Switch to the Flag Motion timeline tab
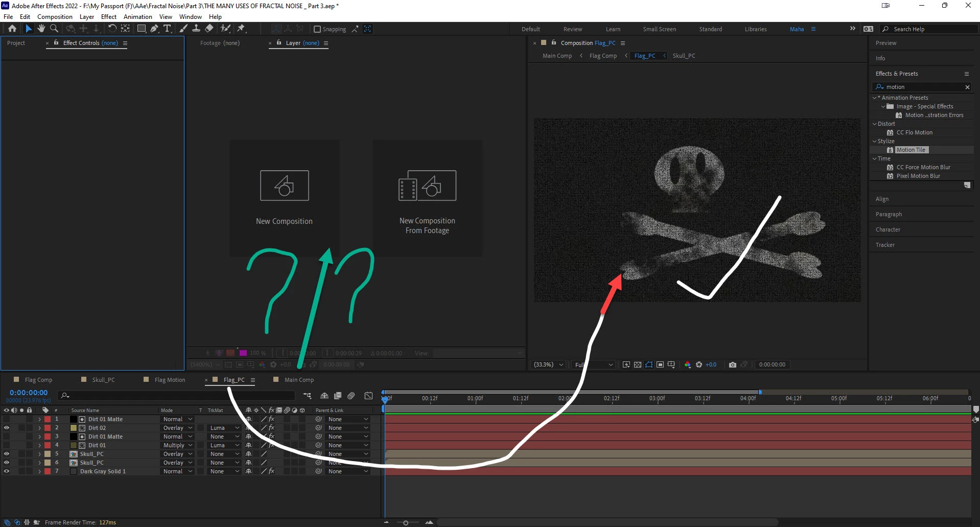 click(x=170, y=380)
